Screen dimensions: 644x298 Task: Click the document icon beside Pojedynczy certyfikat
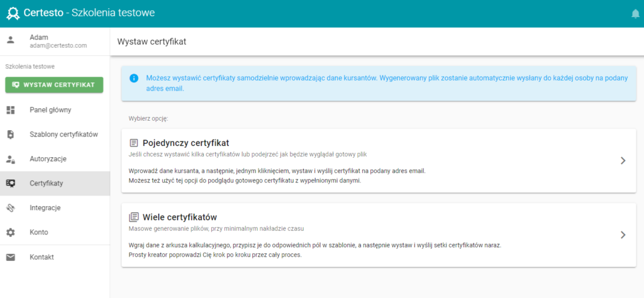[133, 143]
